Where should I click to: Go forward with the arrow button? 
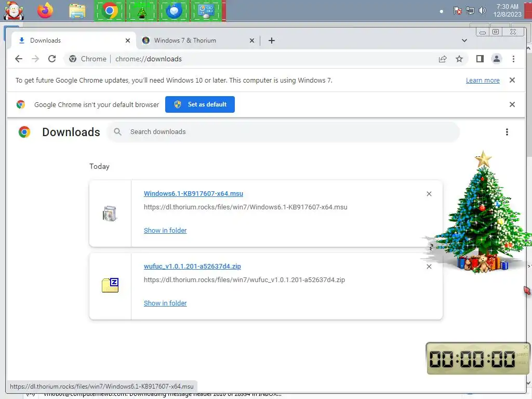tap(35, 59)
